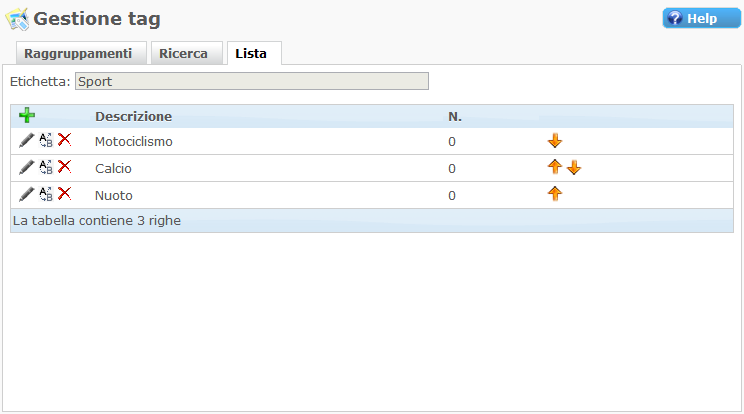Move Calcio up with the orange arrow
The height and width of the screenshot is (414, 744).
pos(555,167)
